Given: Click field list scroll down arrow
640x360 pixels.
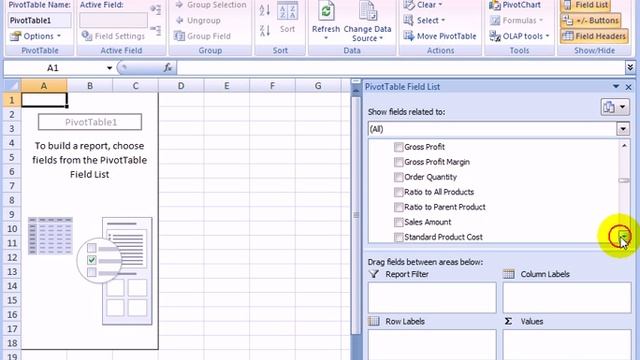Looking at the screenshot, I should pyautogui.click(x=624, y=236).
